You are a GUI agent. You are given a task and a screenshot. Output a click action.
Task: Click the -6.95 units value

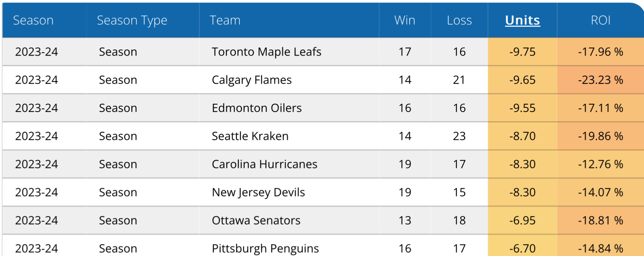522,221
